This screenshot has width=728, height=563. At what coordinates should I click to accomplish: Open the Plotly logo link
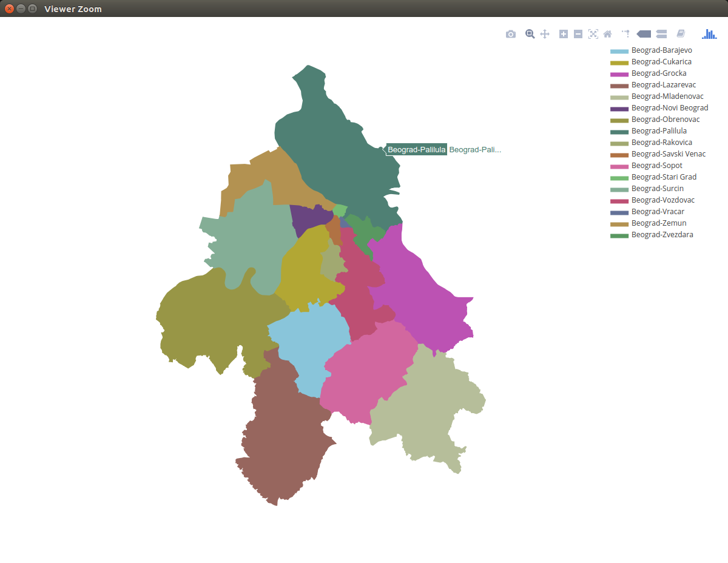709,34
